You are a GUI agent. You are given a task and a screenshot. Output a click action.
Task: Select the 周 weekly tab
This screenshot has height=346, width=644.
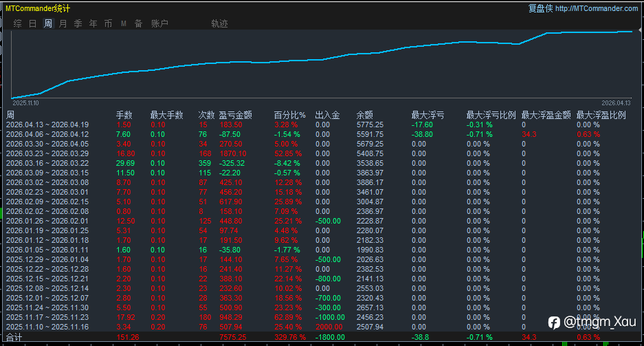pyautogui.click(x=48, y=23)
